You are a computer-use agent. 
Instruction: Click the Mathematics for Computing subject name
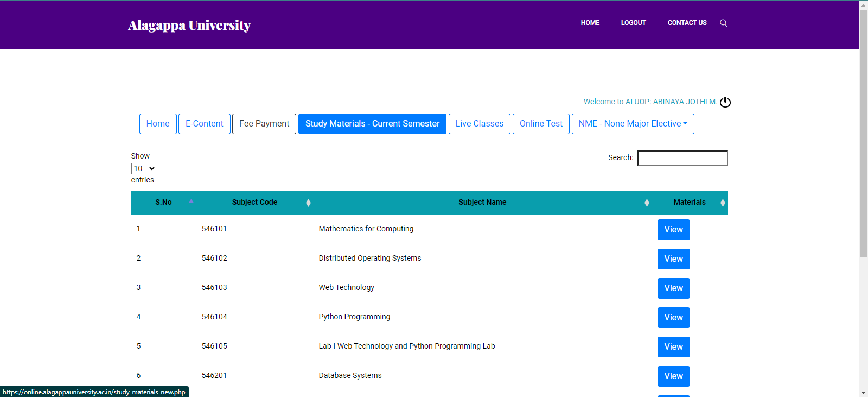[x=366, y=229]
